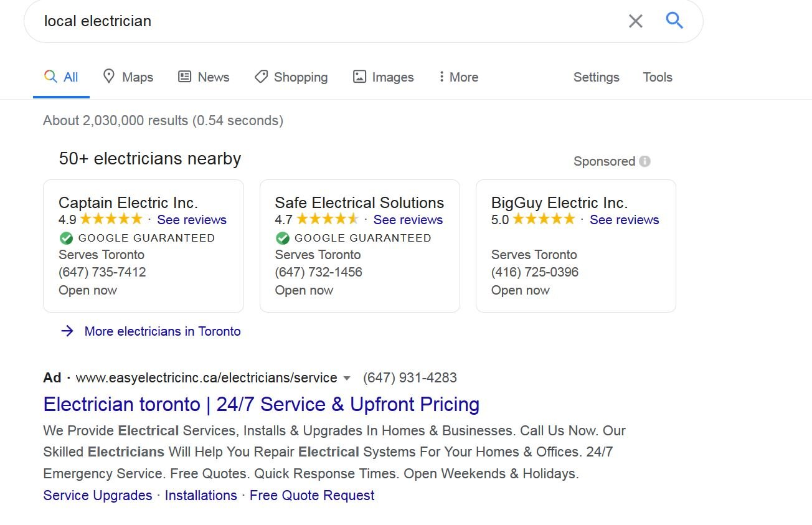Click the star rating of BigGuy Electric
This screenshot has width=812, height=525.
click(x=544, y=219)
